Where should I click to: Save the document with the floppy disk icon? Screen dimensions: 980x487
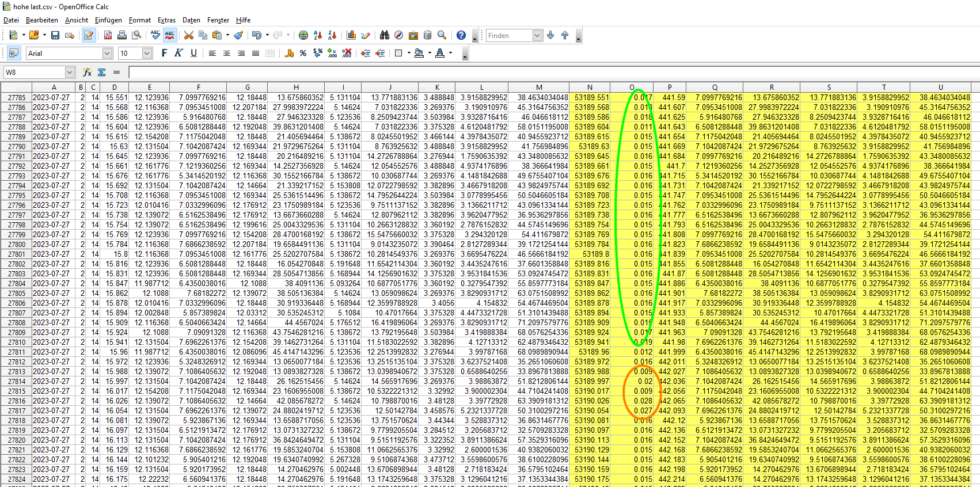55,35
